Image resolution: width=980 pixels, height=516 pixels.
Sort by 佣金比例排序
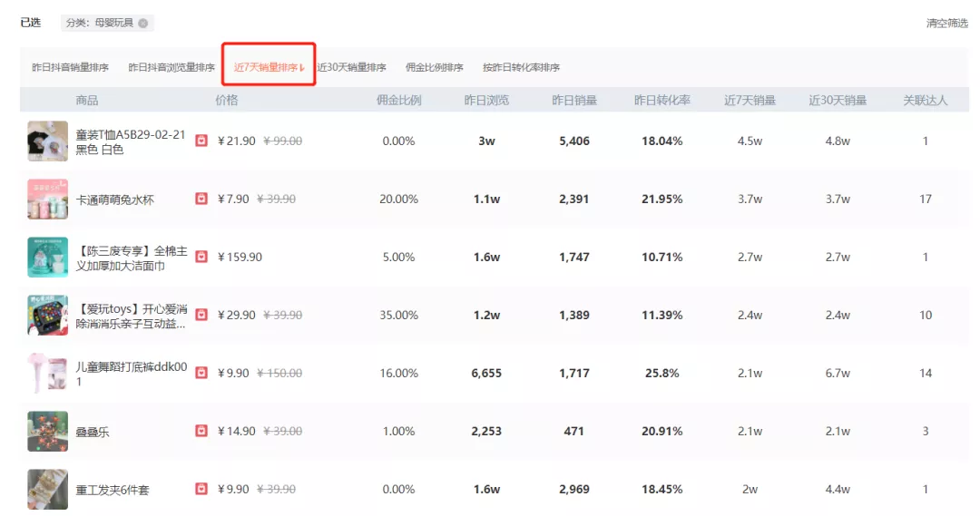point(434,67)
